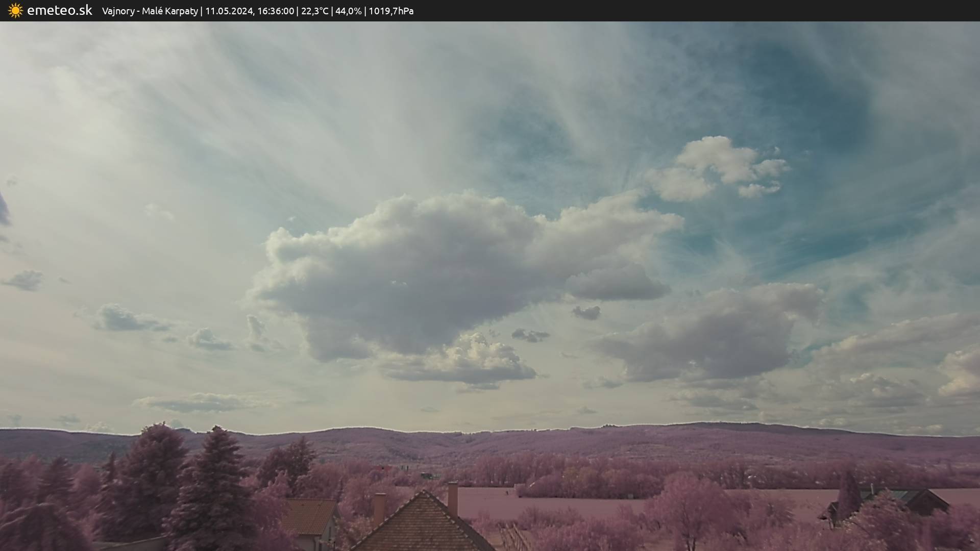Click the 22,3°C temperature reading

314,11
